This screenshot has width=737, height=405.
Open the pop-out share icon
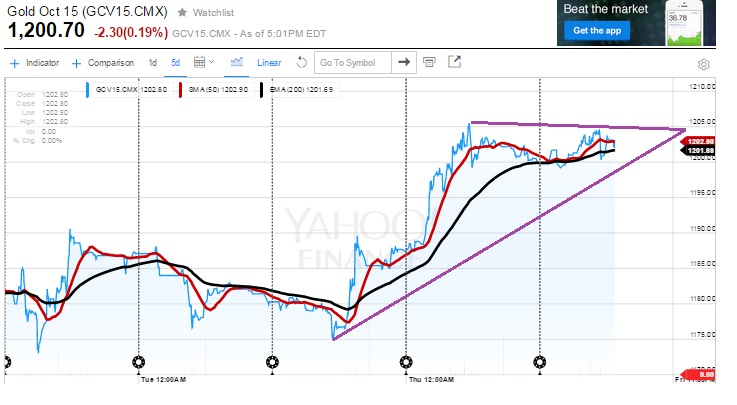(x=455, y=62)
